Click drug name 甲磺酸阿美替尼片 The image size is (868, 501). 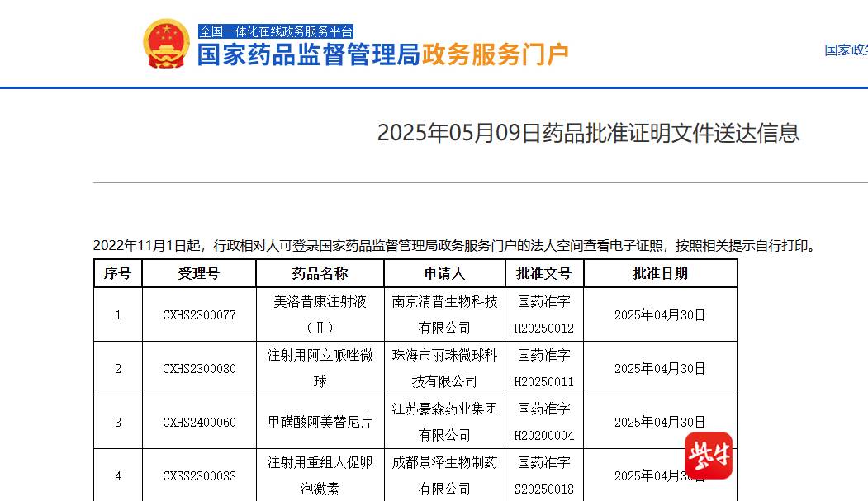click(320, 423)
